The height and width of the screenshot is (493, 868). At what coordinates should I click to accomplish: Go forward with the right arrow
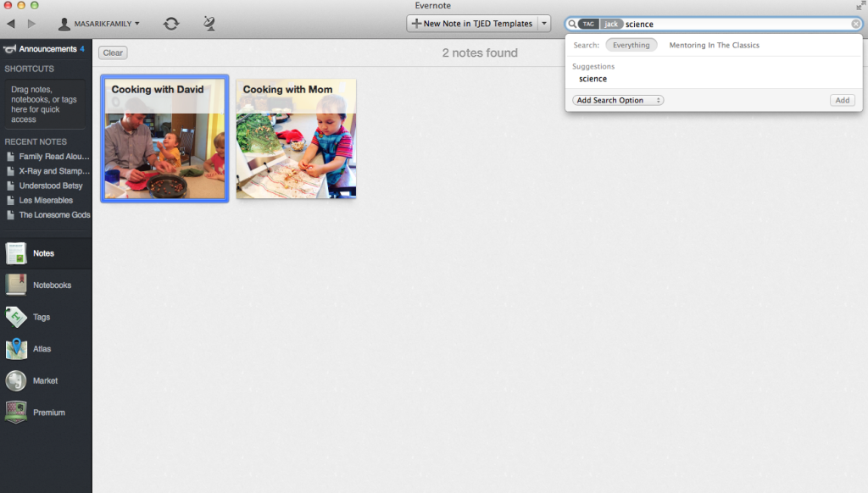[x=31, y=24]
